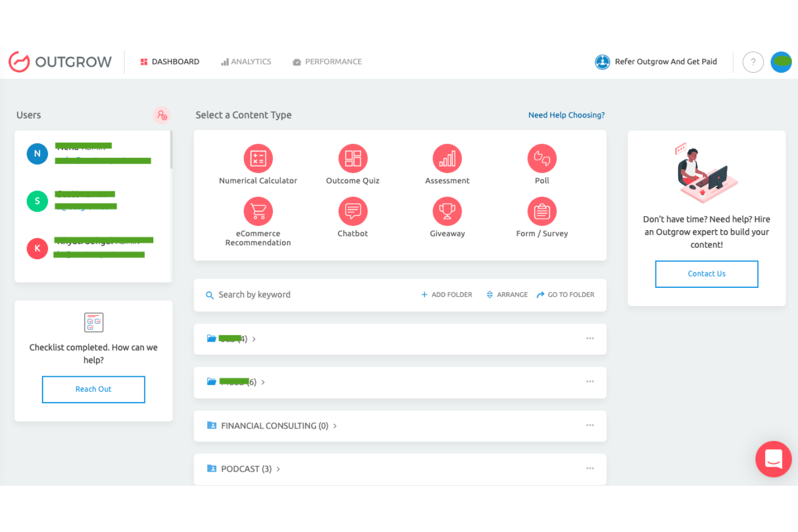Screen dimensions: 798x532
Task: Click the Outcome Quiz label
Action: [353, 181]
